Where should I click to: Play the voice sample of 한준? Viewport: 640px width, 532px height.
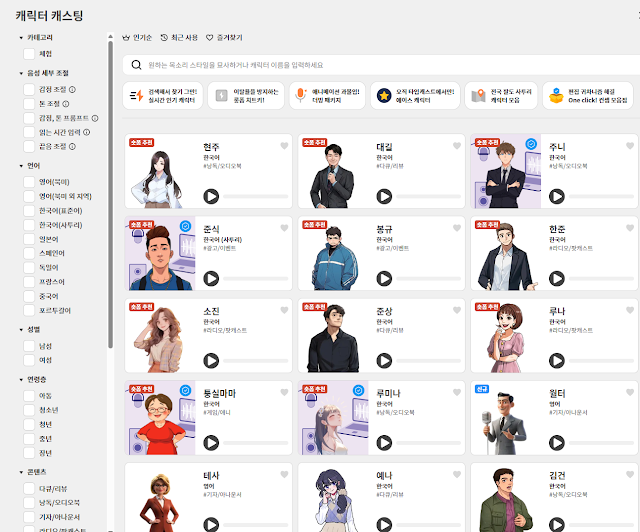pos(557,278)
